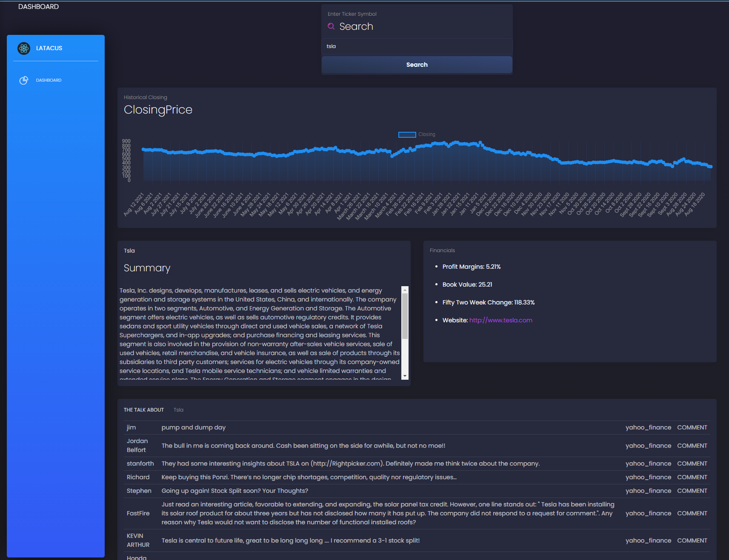This screenshot has width=729, height=560.
Task: Click 'Fifty Two Week Change: 118.33%' entry
Action: coord(489,302)
